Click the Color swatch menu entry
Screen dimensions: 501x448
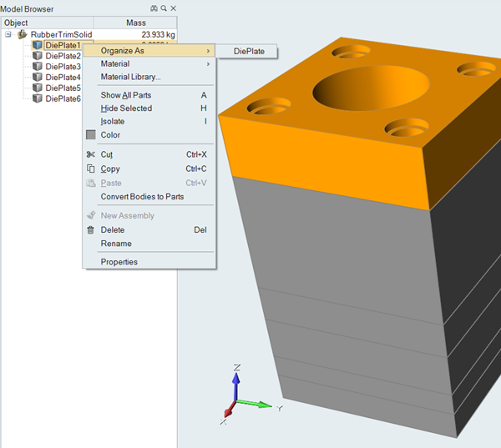pyautogui.click(x=109, y=135)
